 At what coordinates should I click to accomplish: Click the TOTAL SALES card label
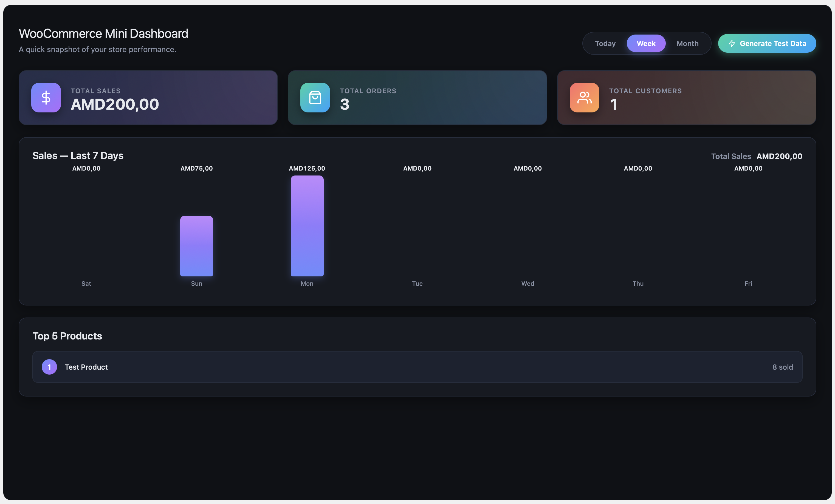(95, 91)
